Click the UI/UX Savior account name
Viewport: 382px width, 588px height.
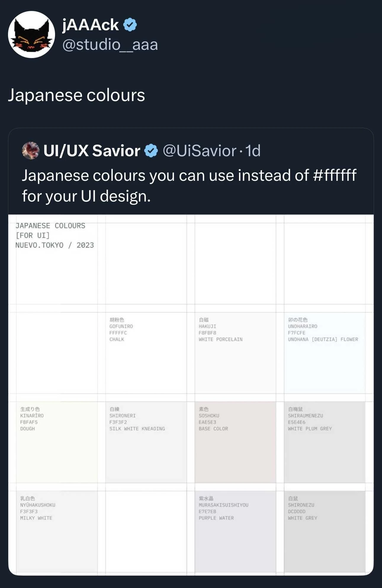(92, 151)
